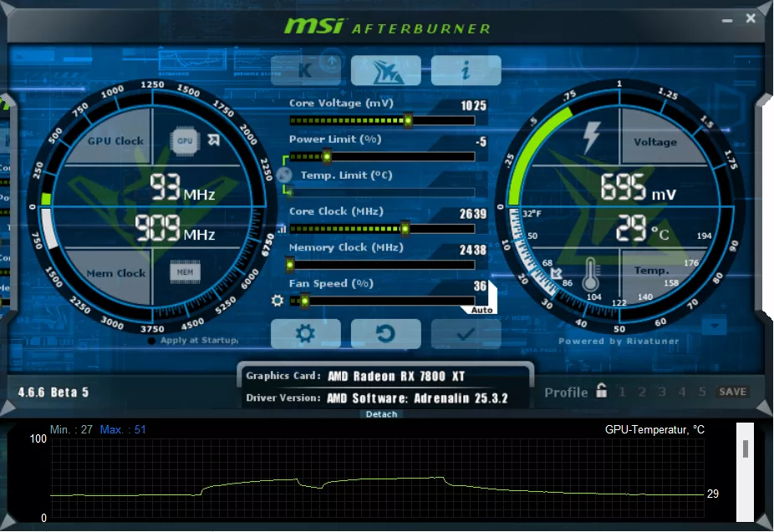
Task: Click the arrow icon beside the GPU chip
Action: pyautogui.click(x=213, y=140)
